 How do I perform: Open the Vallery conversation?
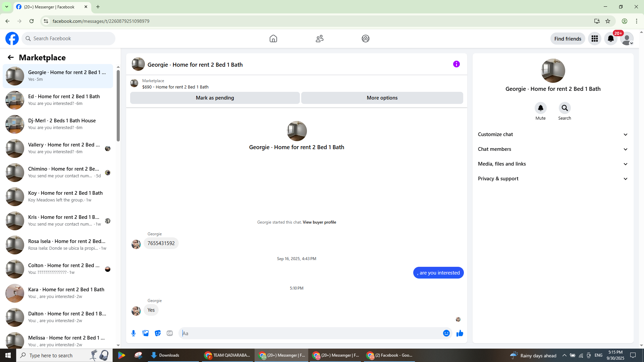pyautogui.click(x=58, y=148)
